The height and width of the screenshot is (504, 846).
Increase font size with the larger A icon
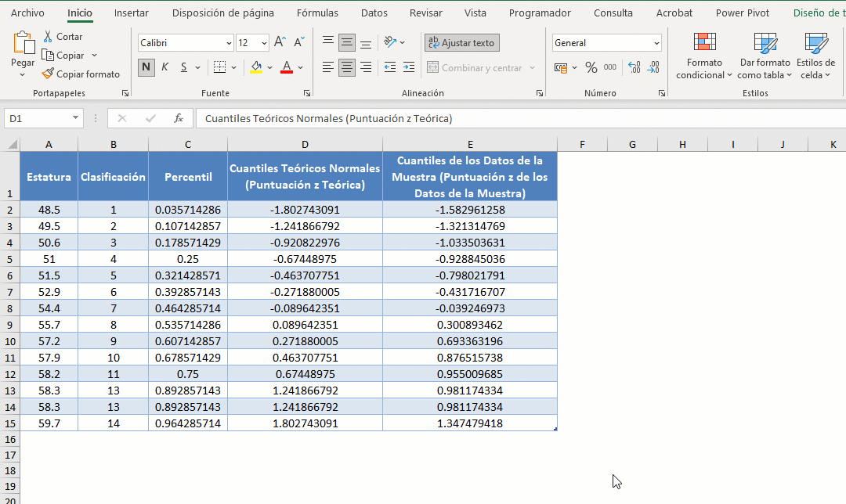[x=280, y=42]
